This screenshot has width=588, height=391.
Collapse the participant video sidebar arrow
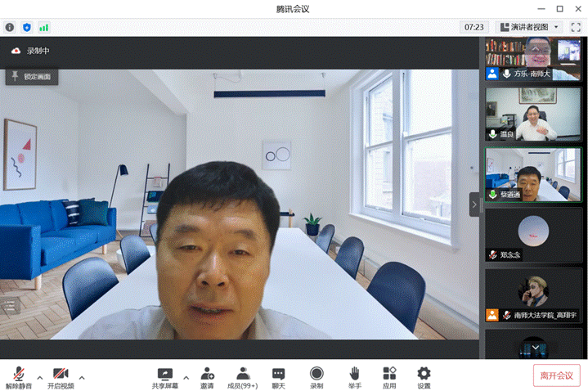(474, 204)
